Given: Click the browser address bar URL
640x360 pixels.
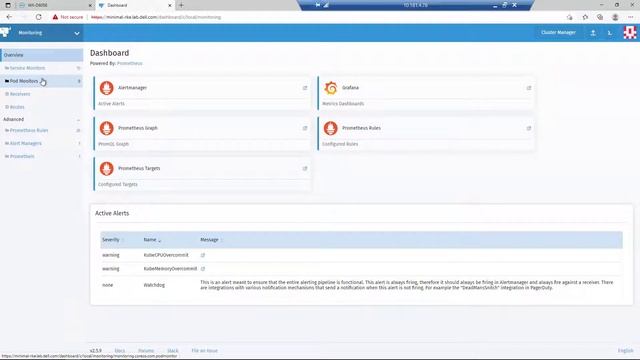Looking at the screenshot, I should [x=156, y=17].
